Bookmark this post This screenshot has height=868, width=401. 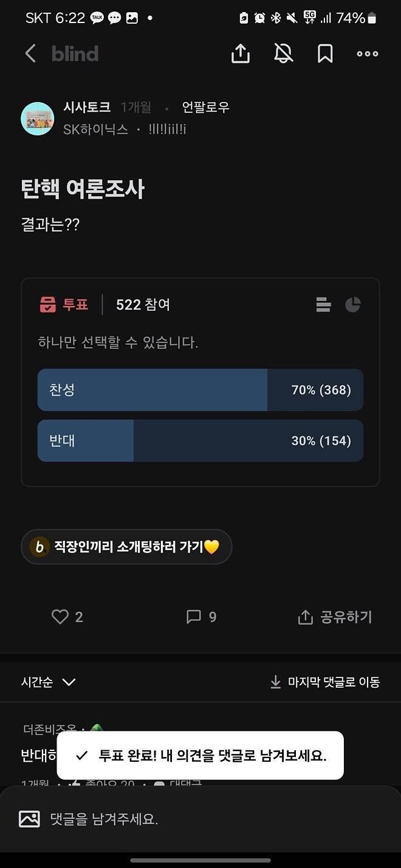pyautogui.click(x=324, y=53)
